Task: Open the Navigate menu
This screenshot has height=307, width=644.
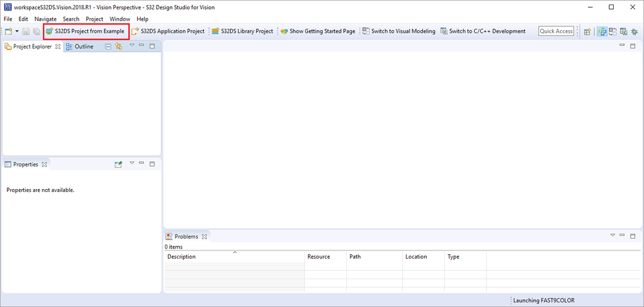Action: [x=46, y=19]
